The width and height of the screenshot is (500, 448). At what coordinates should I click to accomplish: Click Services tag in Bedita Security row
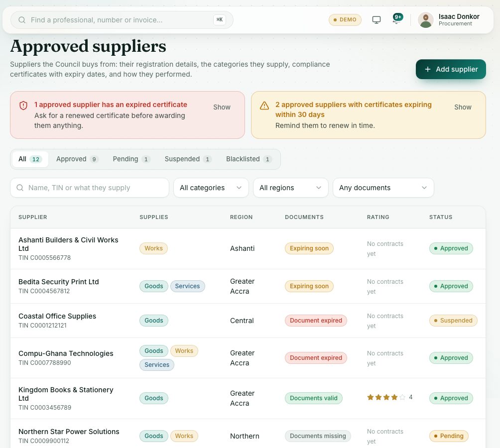(x=187, y=286)
